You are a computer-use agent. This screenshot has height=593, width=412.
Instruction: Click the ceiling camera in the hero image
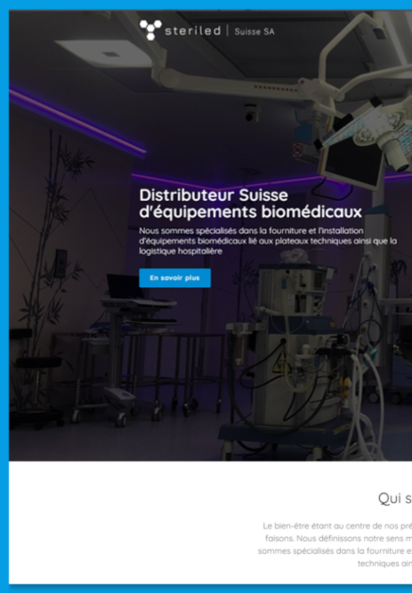[251, 113]
